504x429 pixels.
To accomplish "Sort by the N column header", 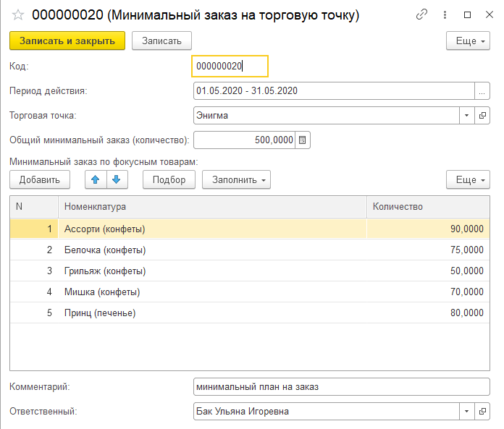I will (34, 207).
